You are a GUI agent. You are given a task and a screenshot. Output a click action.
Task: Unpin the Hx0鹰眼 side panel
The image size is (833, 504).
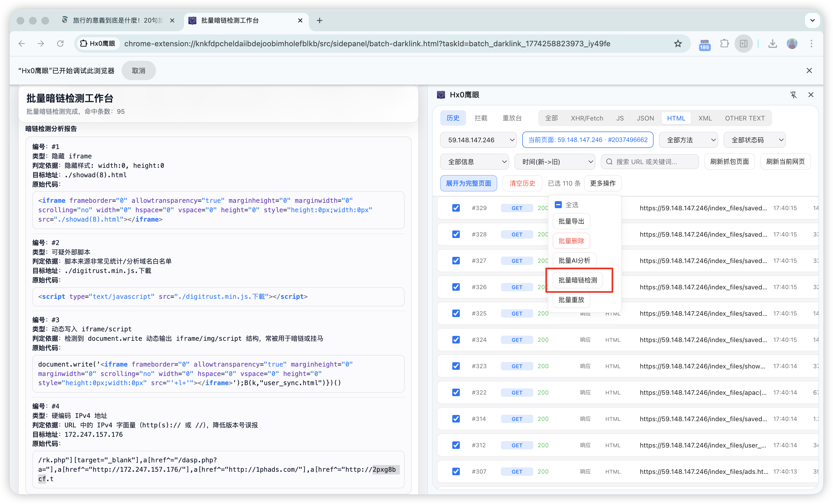pyautogui.click(x=793, y=95)
